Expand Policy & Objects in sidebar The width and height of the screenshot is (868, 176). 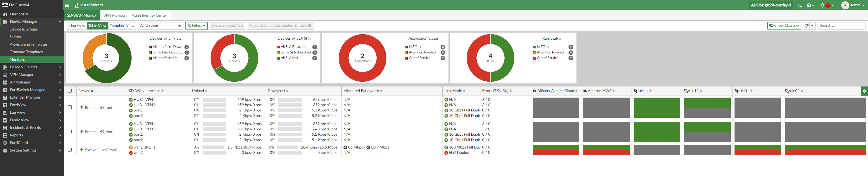point(32,67)
